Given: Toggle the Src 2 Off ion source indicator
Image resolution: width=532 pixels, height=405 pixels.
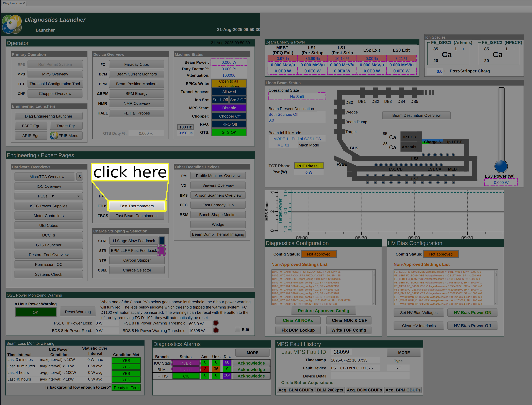Looking at the screenshot, I should tap(238, 100).
